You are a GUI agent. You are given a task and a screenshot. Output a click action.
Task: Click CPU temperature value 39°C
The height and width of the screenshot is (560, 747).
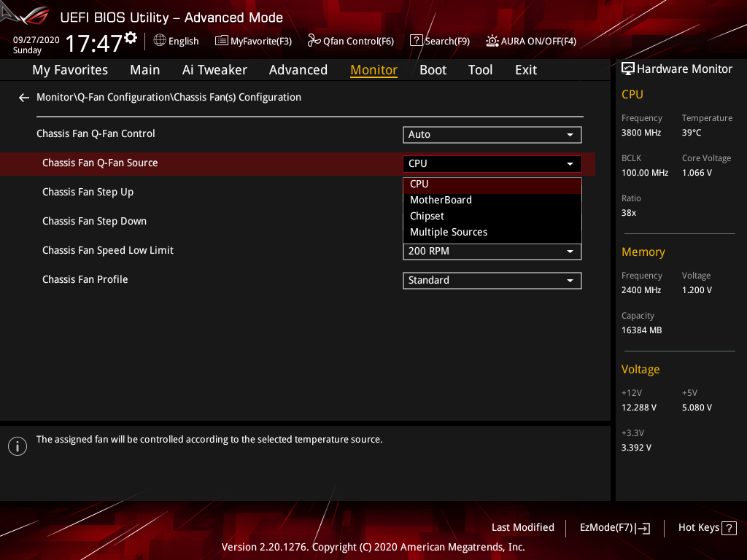[692, 133]
